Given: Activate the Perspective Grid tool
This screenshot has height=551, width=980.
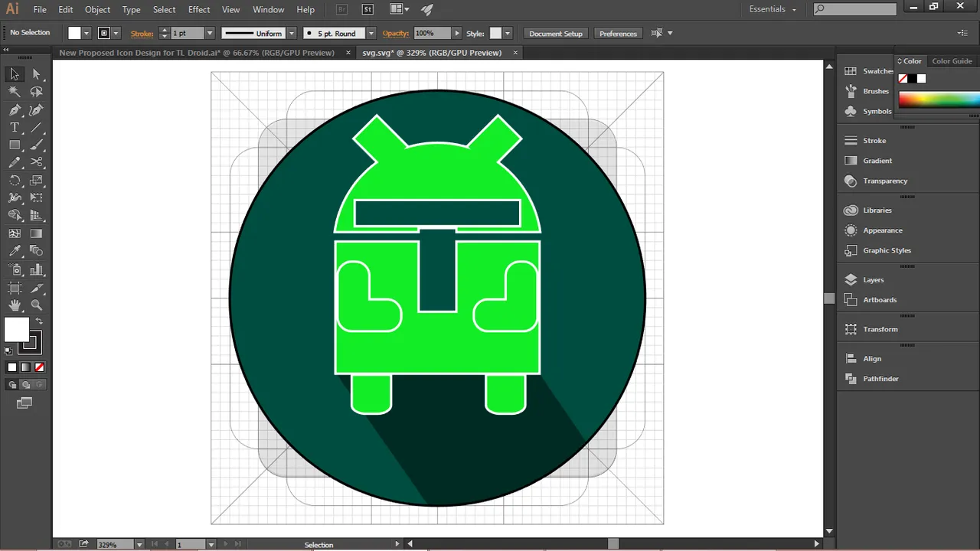Looking at the screenshot, I should coord(36,216).
